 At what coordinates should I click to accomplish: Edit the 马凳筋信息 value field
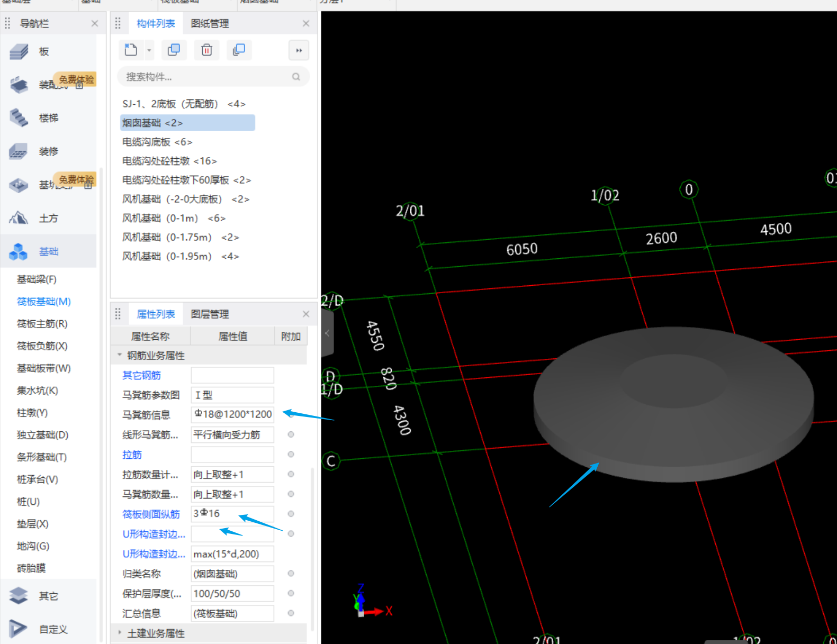pos(232,414)
